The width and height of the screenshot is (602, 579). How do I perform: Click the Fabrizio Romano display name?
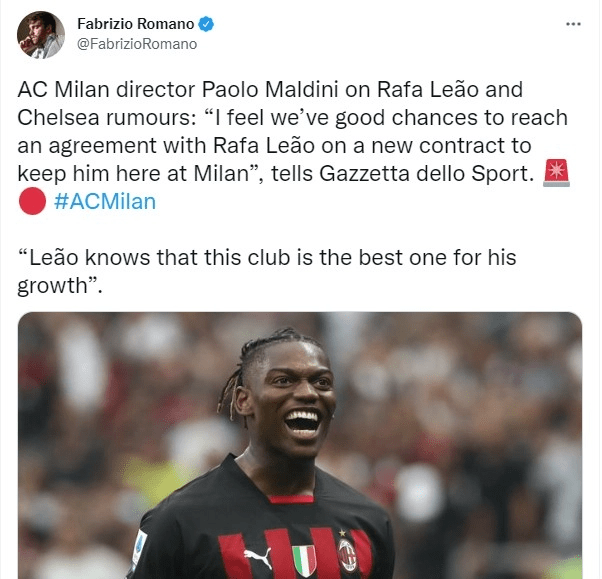pos(136,24)
